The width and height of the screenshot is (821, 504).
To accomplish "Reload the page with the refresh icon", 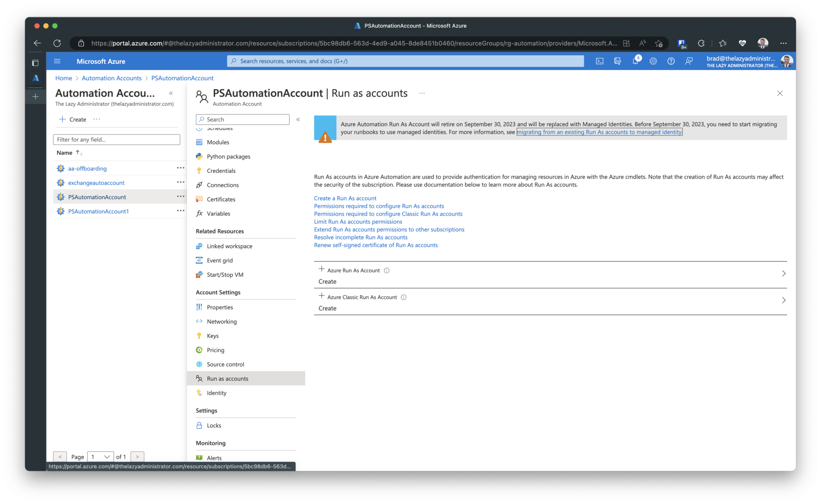I will tap(57, 43).
